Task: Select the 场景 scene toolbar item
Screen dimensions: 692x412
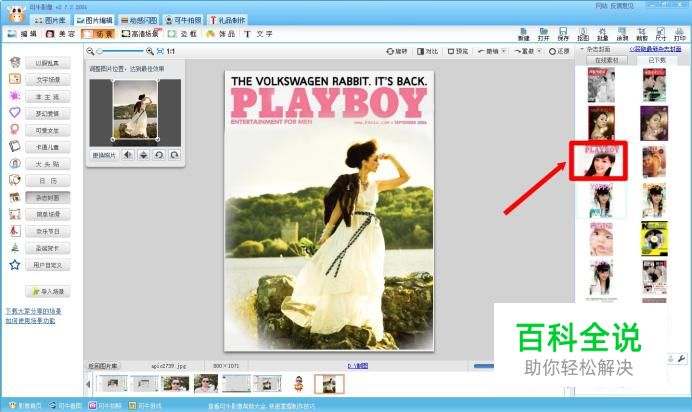Action: pos(98,34)
